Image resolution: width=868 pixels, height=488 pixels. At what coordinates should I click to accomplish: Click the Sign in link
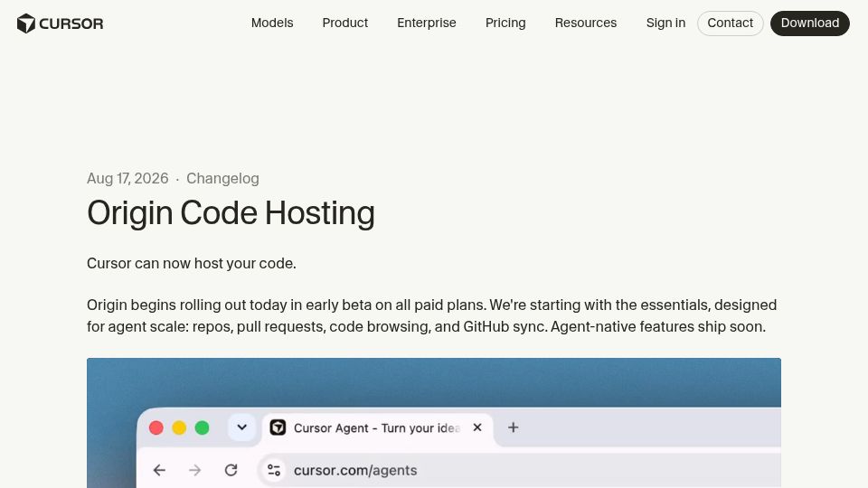(x=665, y=23)
